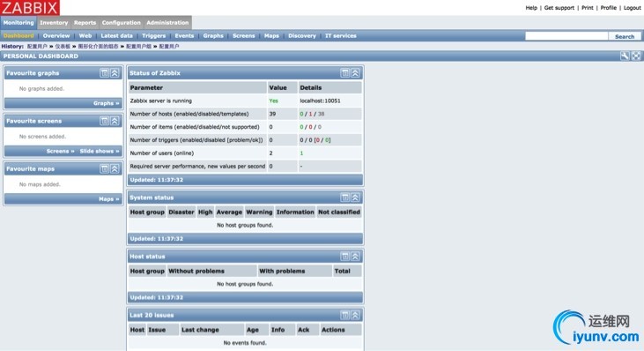Viewport: 644px width, 351px height.
Task: Open Host status widget menu icon
Action: pyautogui.click(x=345, y=257)
